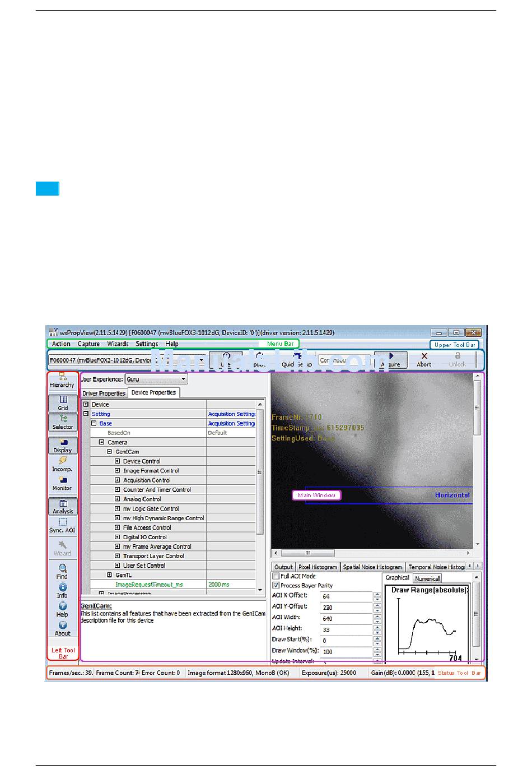Click the Unlock padlock button
Viewport: 532px width, 783px height.
click(457, 360)
